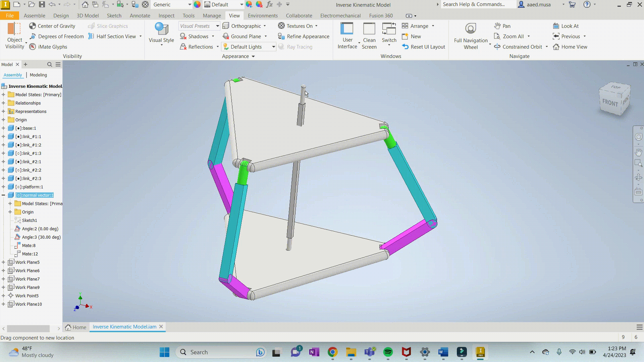Click the Home View icon
The width and height of the screenshot is (644, 362).
coord(556,47)
